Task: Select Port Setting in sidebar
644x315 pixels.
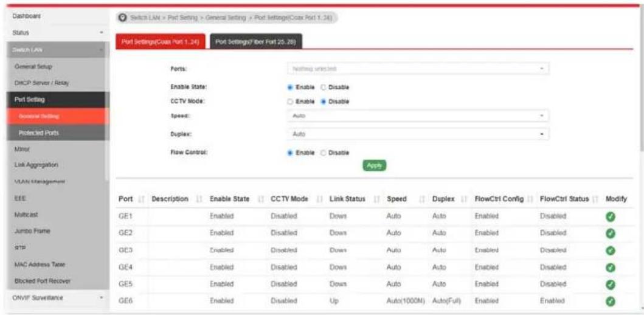Action: coord(59,100)
